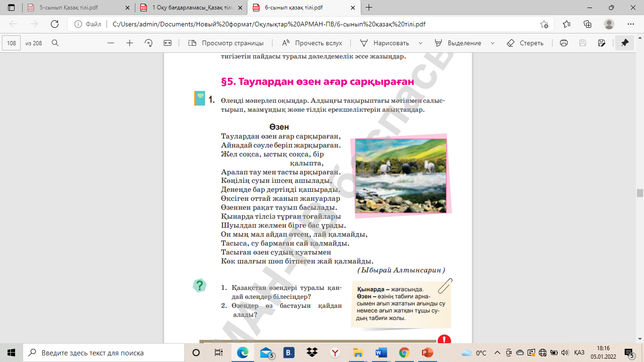Click the browser Back arrow
Viewport: 644px width, 362px height.
coord(13,25)
